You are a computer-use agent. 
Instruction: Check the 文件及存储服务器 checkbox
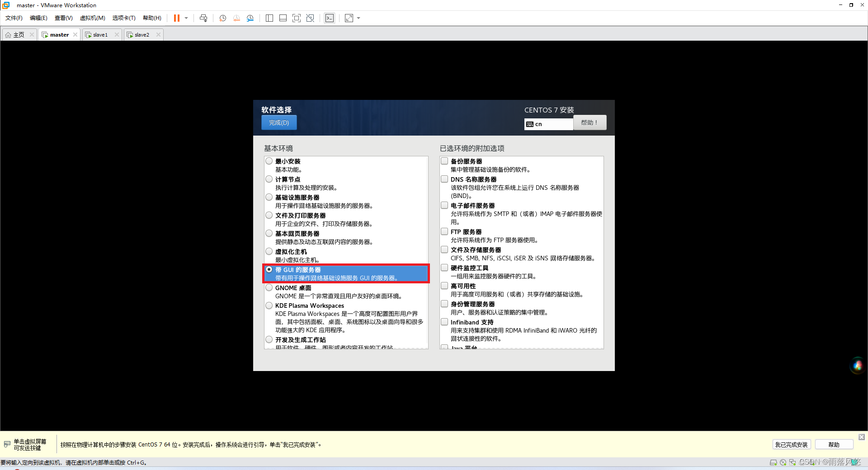(x=444, y=249)
